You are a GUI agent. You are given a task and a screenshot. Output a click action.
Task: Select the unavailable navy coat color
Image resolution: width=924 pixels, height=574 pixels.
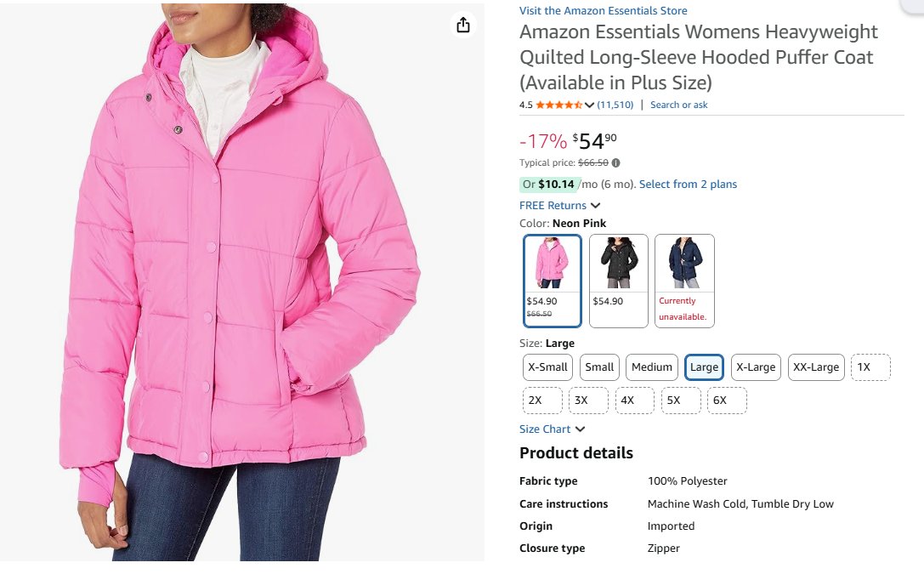tap(684, 281)
